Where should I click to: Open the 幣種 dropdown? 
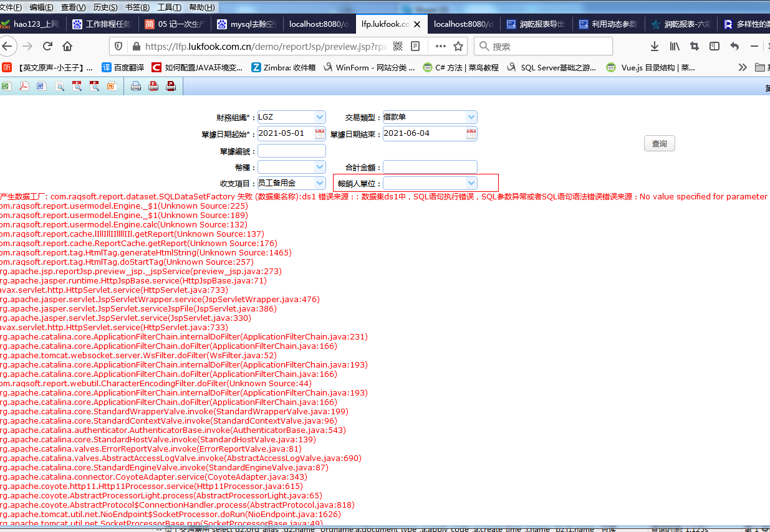320,166
